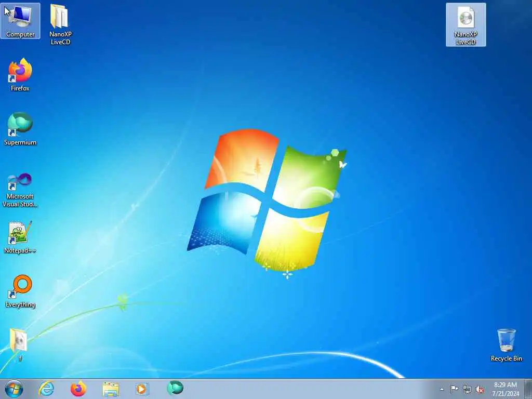This screenshot has width=532, height=399.
Task: Open the clock showing 8:29 AM
Action: 506,389
